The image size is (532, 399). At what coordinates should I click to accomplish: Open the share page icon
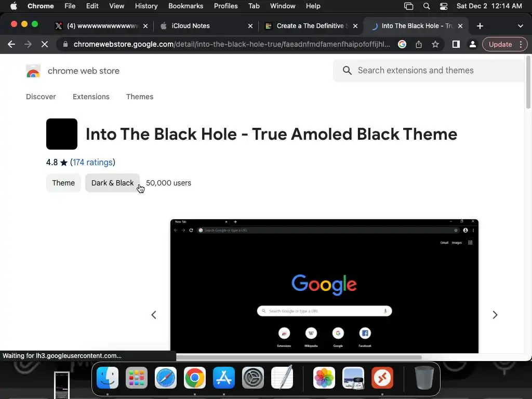point(419,45)
